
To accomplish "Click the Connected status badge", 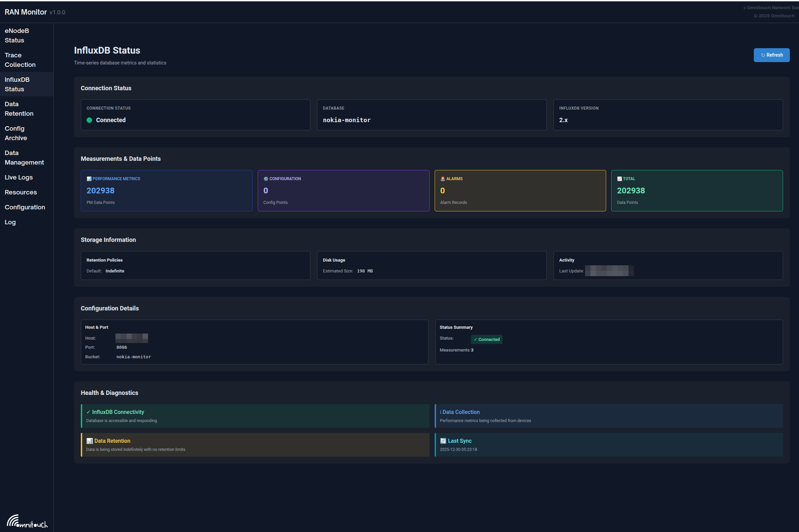I will pyautogui.click(x=487, y=339).
